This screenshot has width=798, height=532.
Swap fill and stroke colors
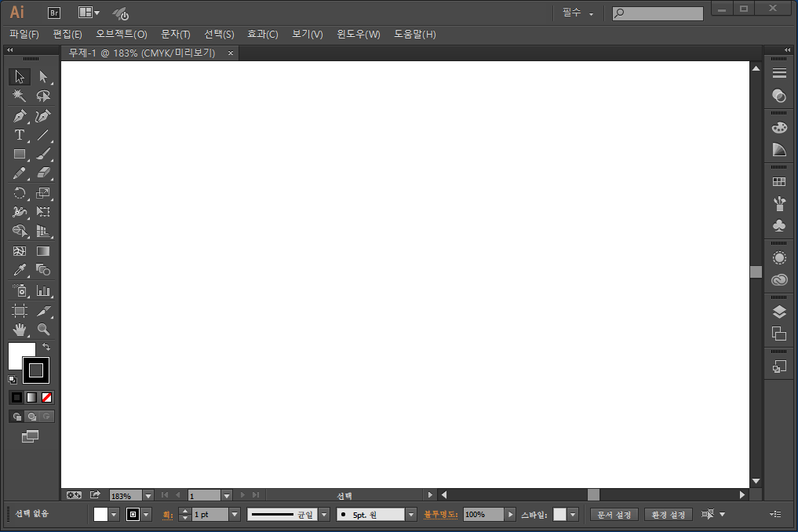[x=46, y=347]
